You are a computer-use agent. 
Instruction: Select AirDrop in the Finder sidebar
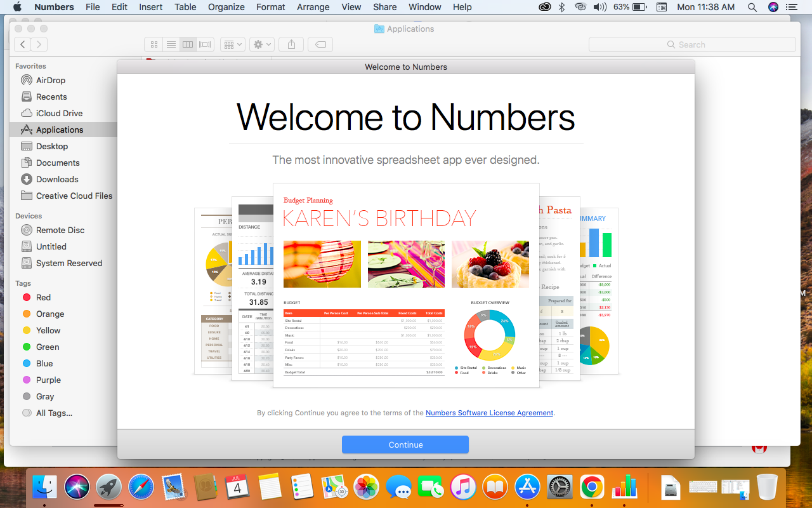click(50, 80)
